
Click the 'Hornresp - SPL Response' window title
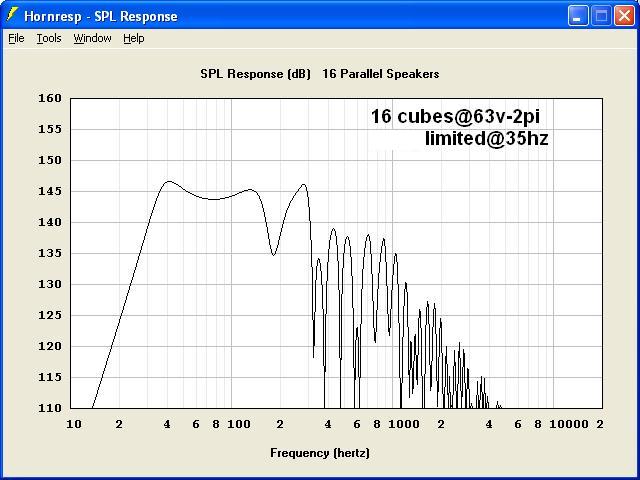point(101,17)
